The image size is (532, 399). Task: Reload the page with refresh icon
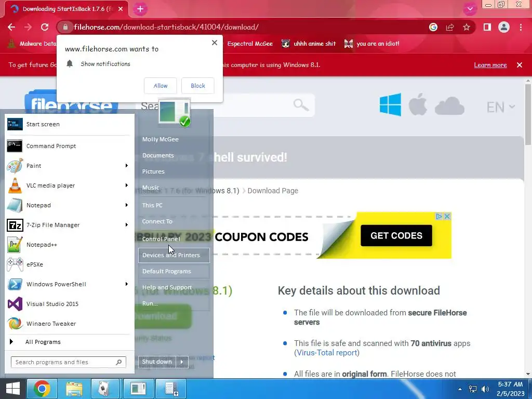pos(45,27)
